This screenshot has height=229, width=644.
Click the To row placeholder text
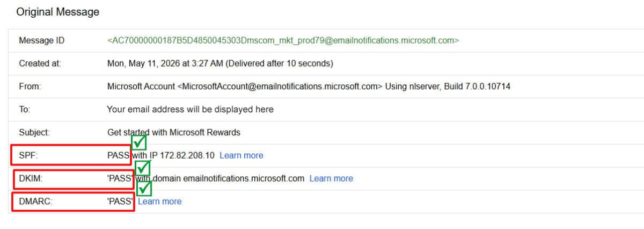[x=190, y=110]
